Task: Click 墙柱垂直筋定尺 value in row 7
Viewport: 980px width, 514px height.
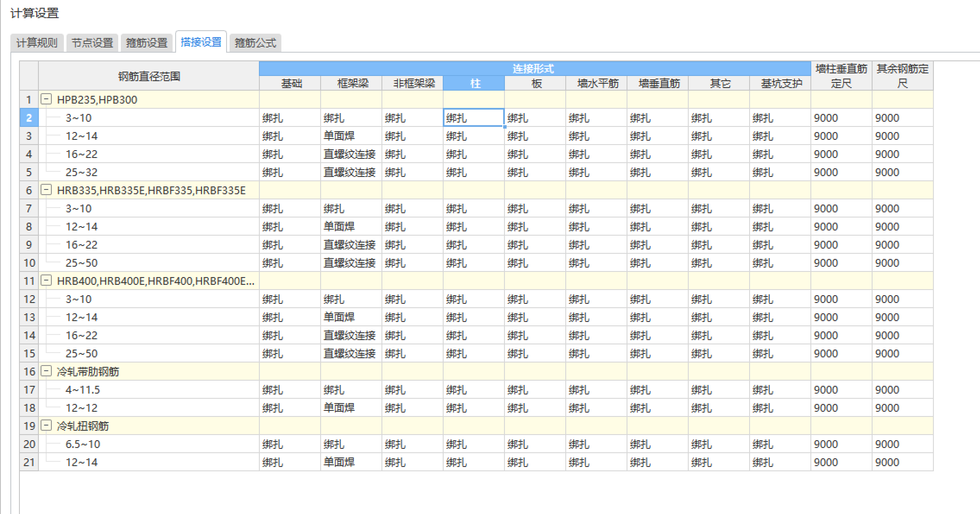Action: (841, 208)
